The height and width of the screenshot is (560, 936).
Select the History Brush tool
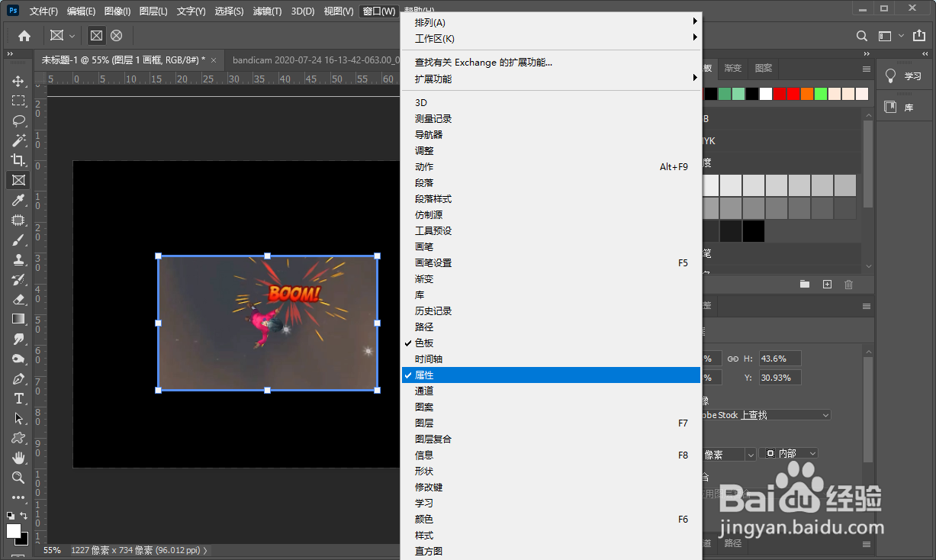(18, 279)
